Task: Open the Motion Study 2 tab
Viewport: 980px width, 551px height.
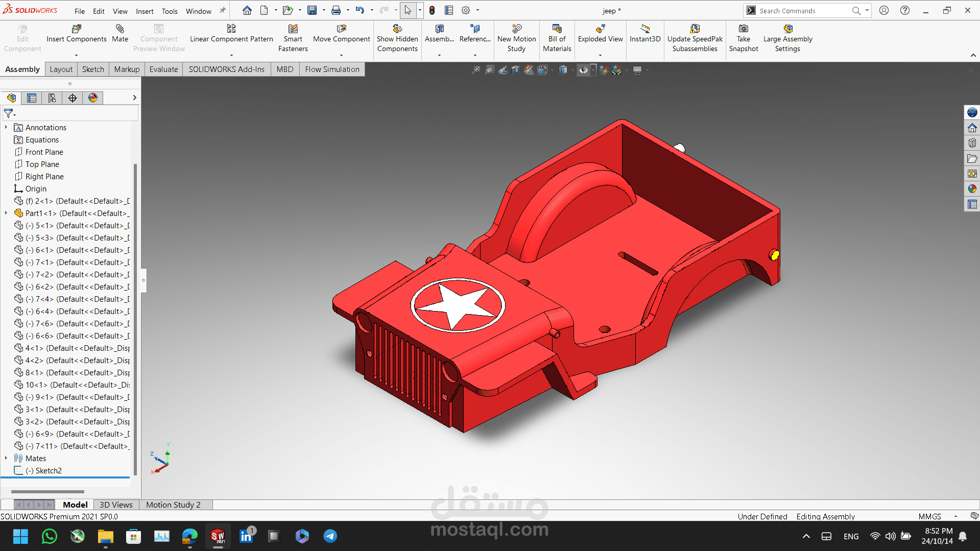Action: click(x=173, y=505)
